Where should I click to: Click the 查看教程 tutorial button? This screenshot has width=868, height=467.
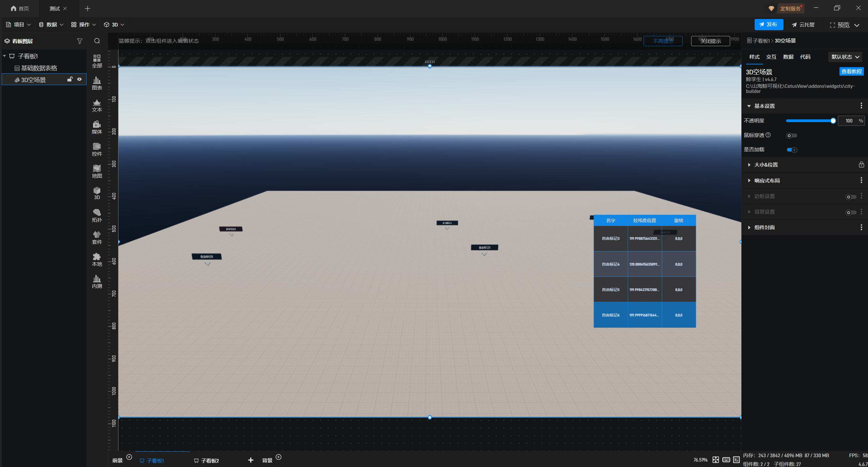(851, 72)
